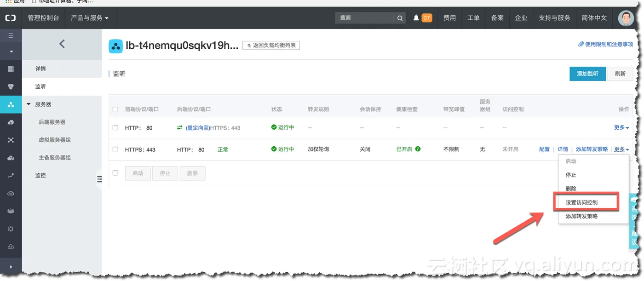Click 配置 link in HTTPS row
This screenshot has height=281, width=644.
tap(544, 149)
